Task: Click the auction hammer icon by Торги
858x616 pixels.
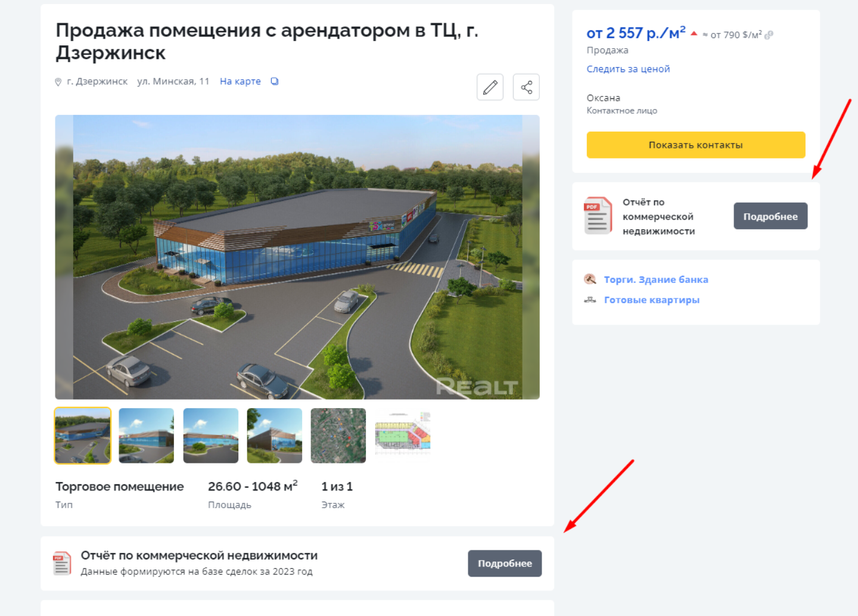Action: (590, 279)
